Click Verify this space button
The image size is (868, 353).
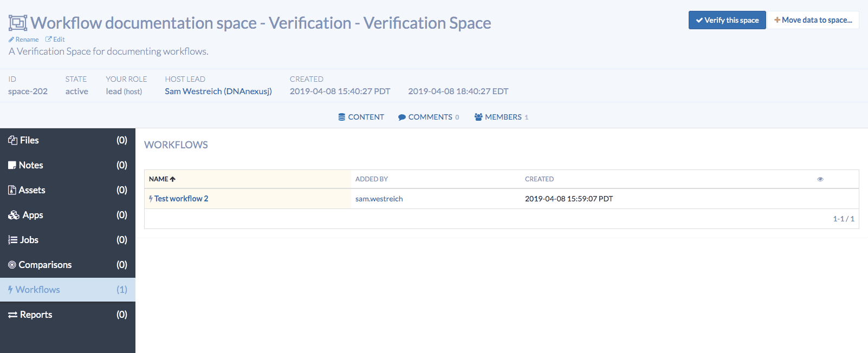coord(727,20)
